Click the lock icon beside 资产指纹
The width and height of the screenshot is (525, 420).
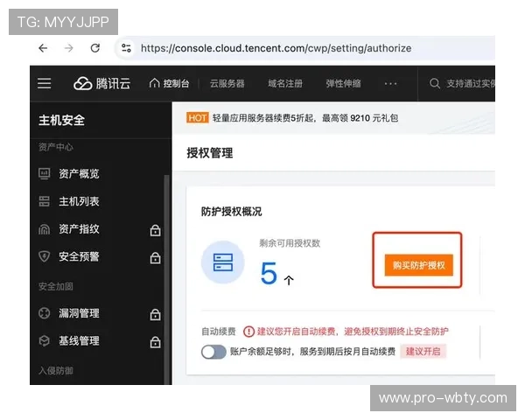tap(155, 230)
